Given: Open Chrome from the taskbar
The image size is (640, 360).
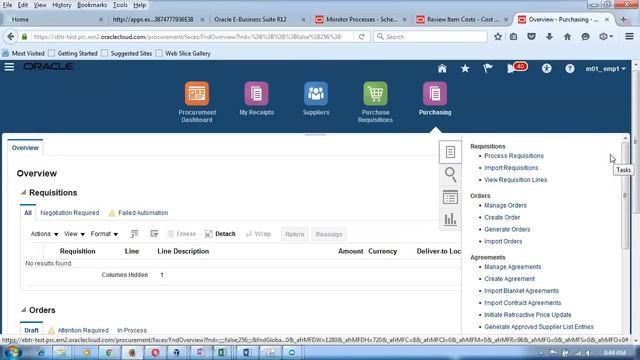Looking at the screenshot, I should (x=109, y=353).
